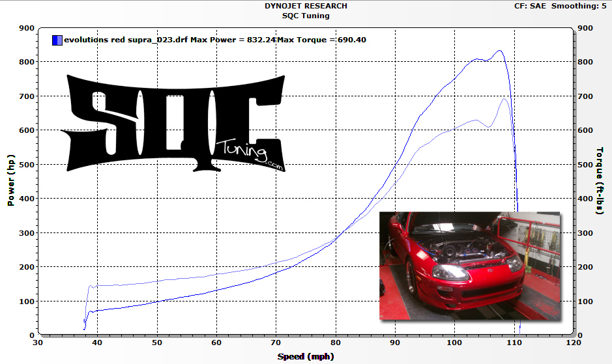Open the red Supra photo thumbnail

coord(469,266)
